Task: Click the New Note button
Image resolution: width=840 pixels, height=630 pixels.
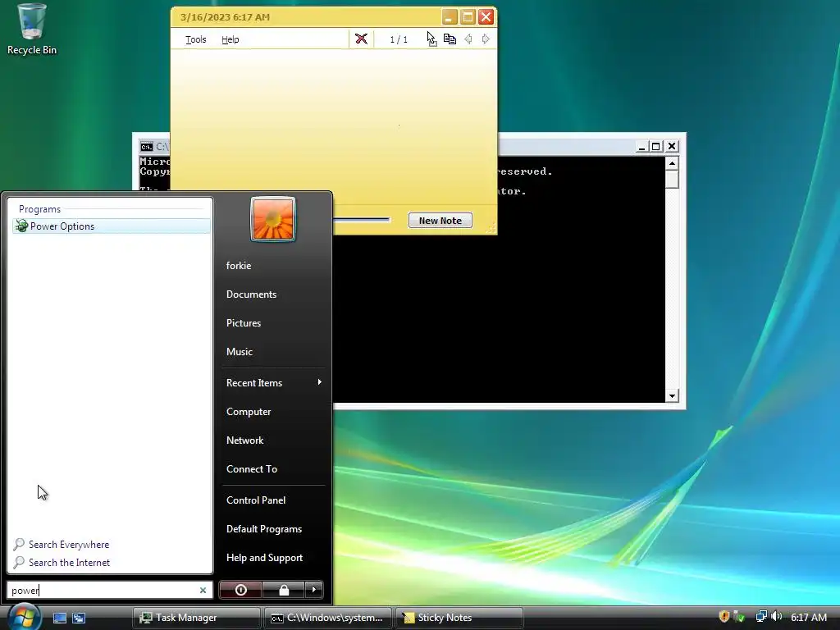Action: pos(441,220)
